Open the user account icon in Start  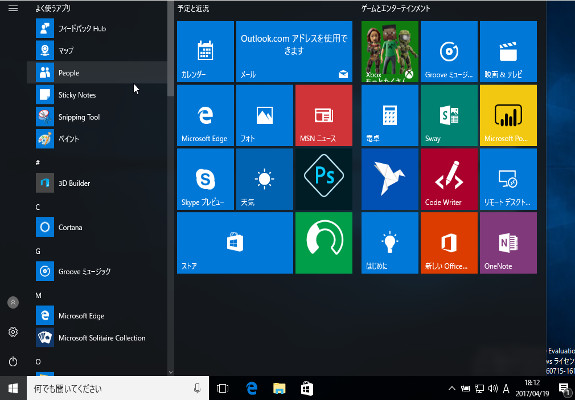pyautogui.click(x=13, y=302)
